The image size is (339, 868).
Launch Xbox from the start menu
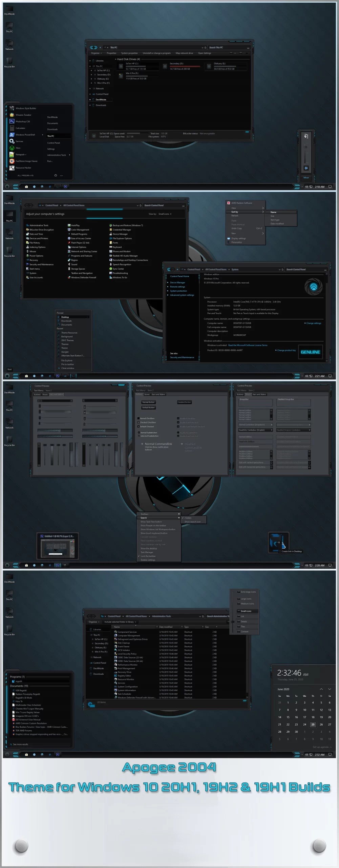[15, 148]
